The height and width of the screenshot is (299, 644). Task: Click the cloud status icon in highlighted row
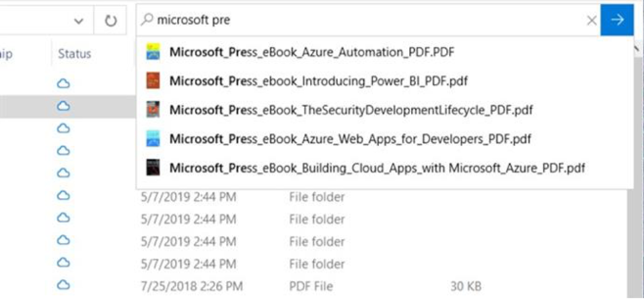tap(63, 106)
